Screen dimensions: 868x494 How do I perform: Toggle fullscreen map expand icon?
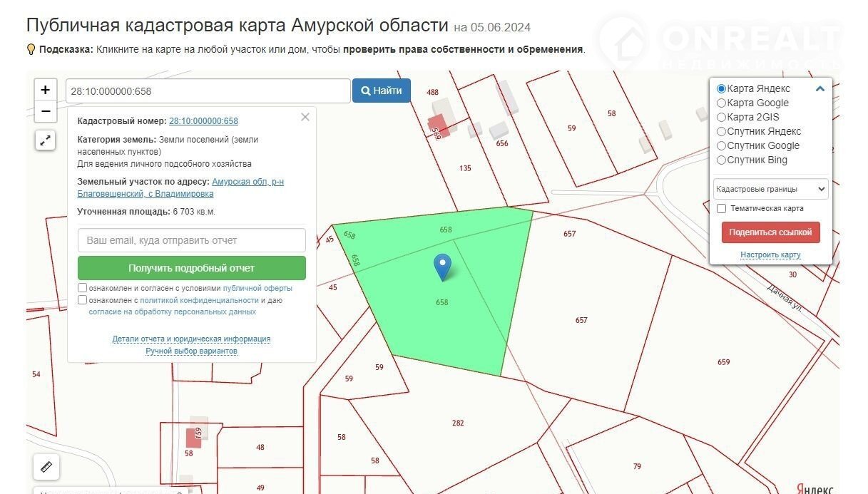(x=45, y=140)
